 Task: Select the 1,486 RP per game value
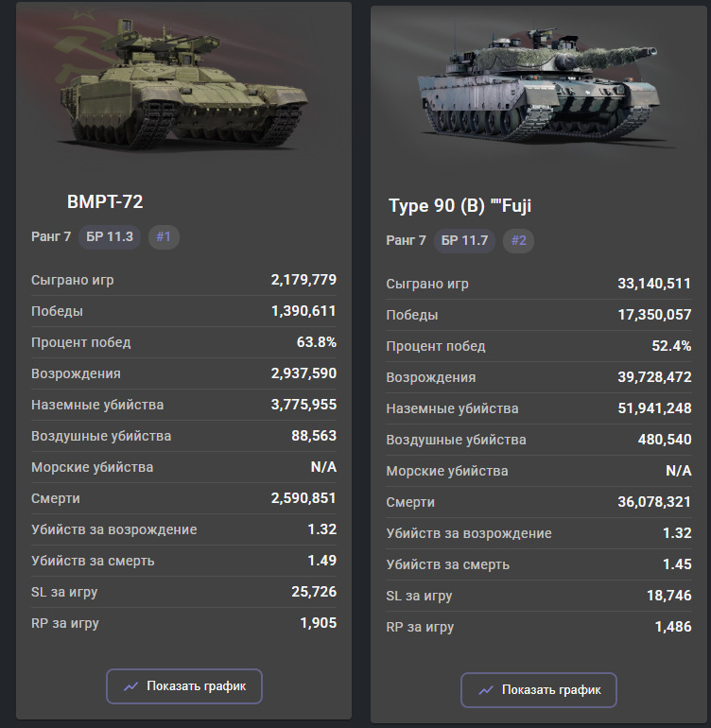[x=672, y=627]
